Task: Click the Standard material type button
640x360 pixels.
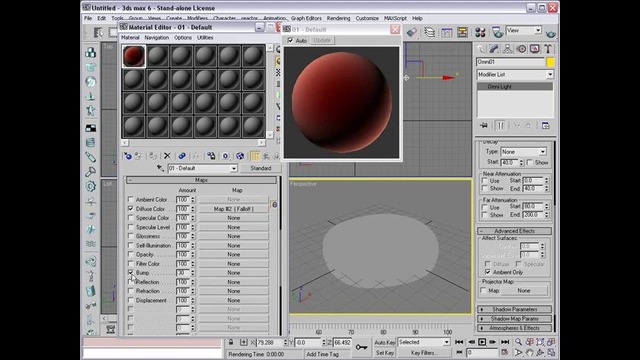Action: coord(260,168)
